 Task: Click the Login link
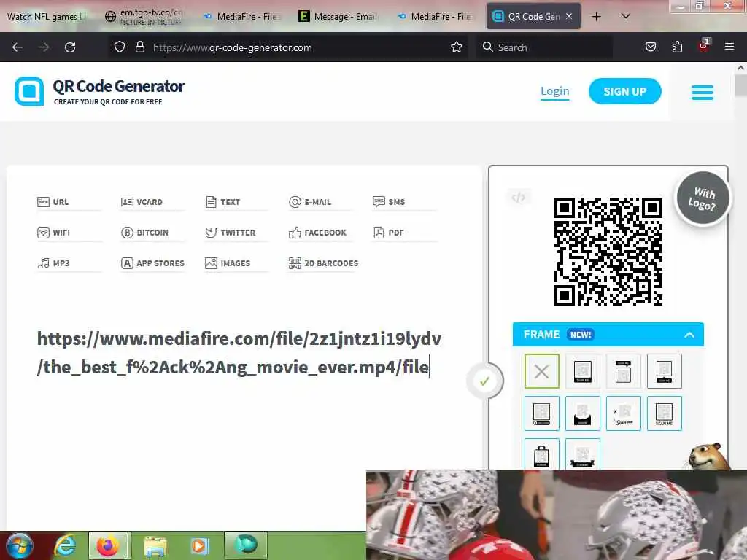click(554, 91)
